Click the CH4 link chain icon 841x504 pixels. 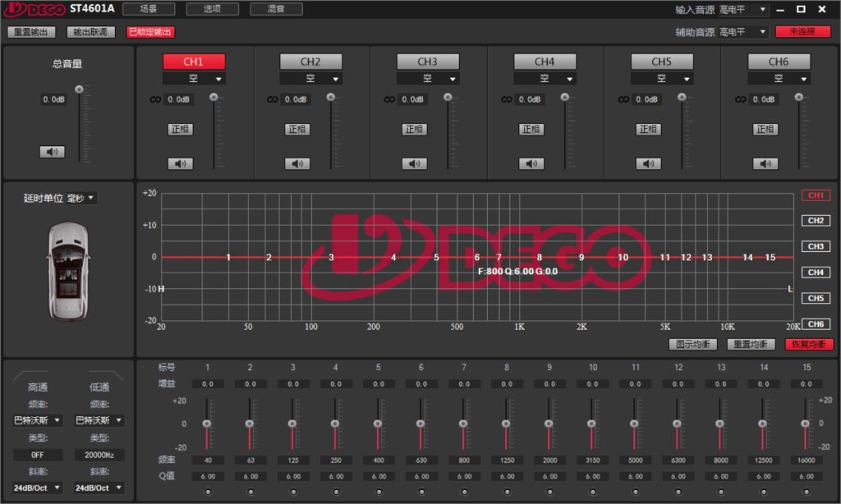pyautogui.click(x=506, y=99)
